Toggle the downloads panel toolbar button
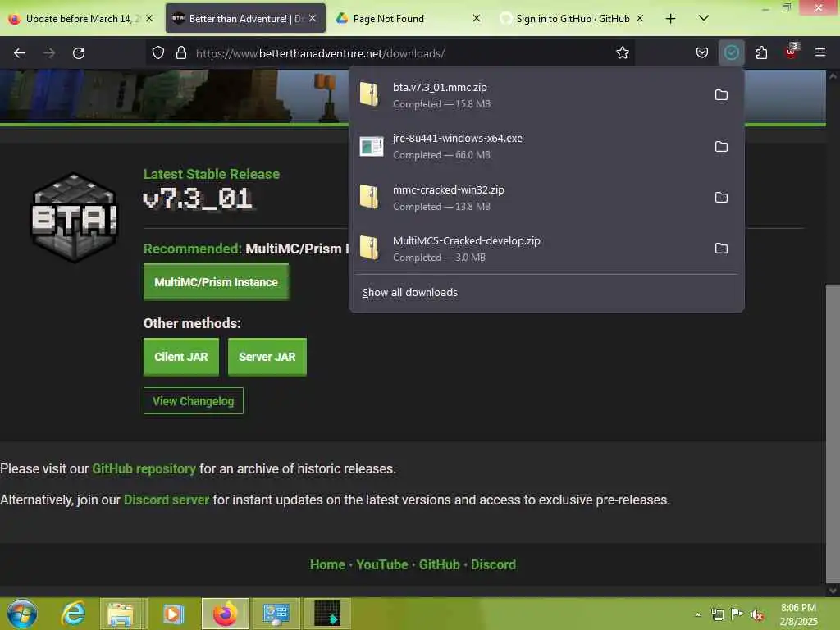Image resolution: width=840 pixels, height=630 pixels. 731,52
